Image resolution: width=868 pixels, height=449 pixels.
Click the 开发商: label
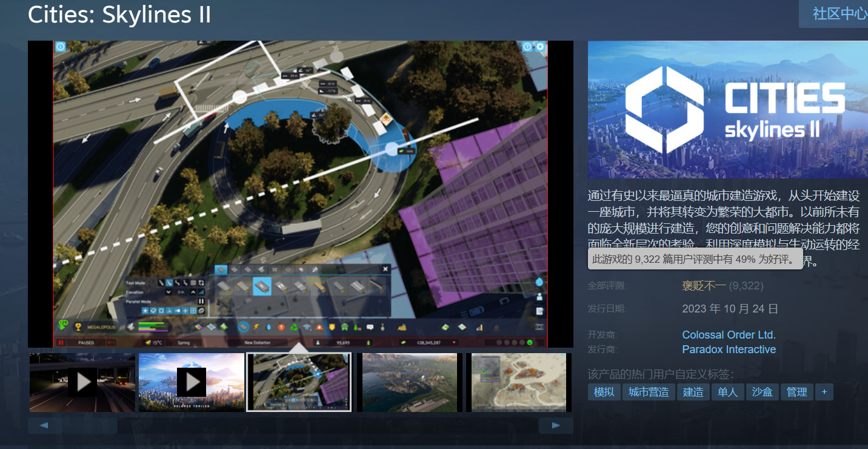[x=603, y=335]
